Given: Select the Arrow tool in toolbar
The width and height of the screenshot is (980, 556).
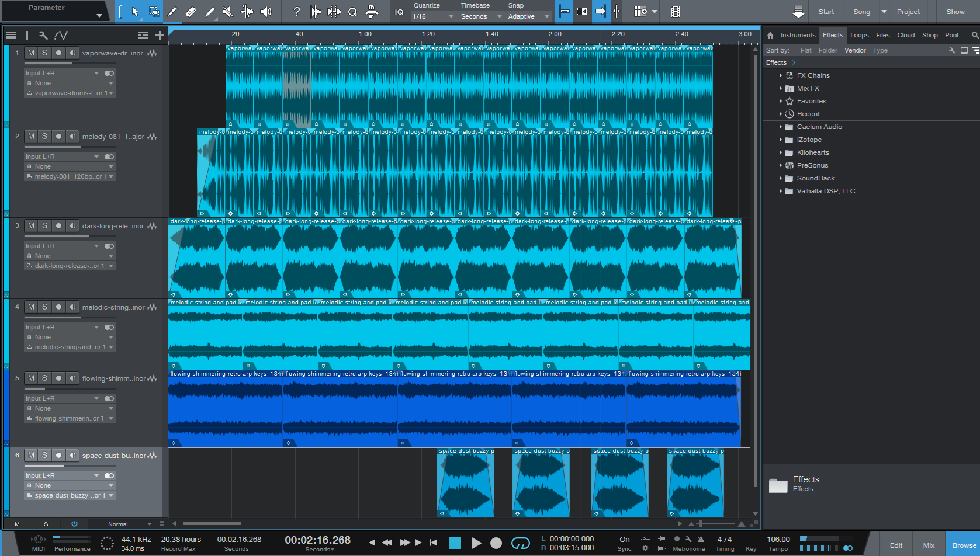Looking at the screenshot, I should [x=135, y=12].
